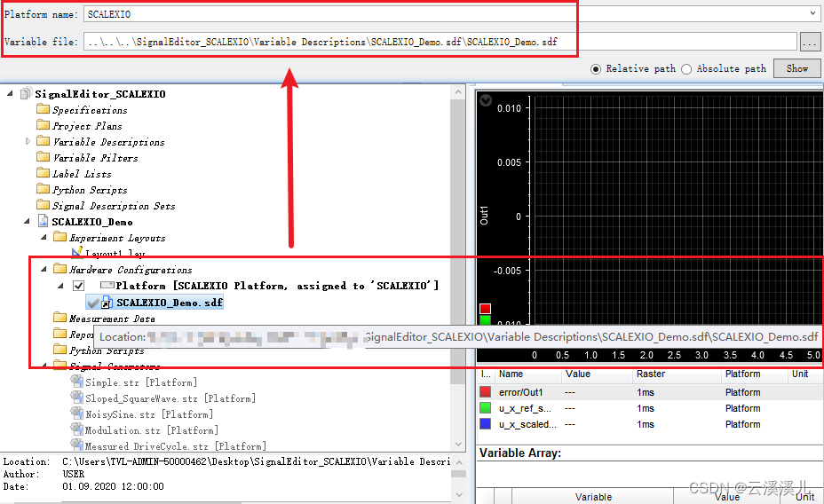824x504 pixels.
Task: Click the Measurement Data folder icon
Action: coord(59,318)
